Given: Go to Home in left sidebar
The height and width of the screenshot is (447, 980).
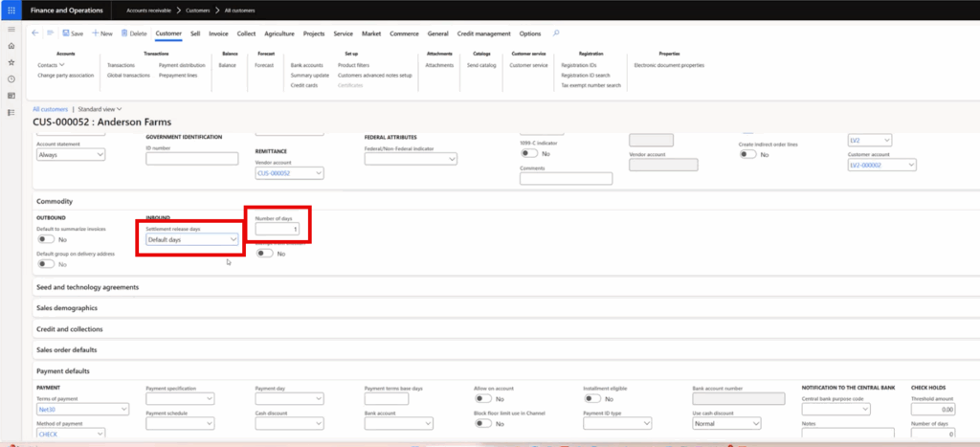Looking at the screenshot, I should 11,46.
